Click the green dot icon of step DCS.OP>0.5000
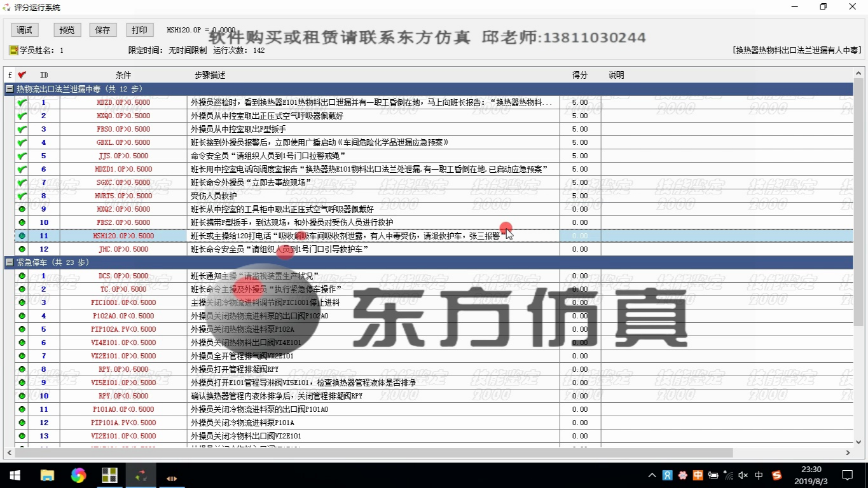The width and height of the screenshot is (868, 488). (x=22, y=276)
